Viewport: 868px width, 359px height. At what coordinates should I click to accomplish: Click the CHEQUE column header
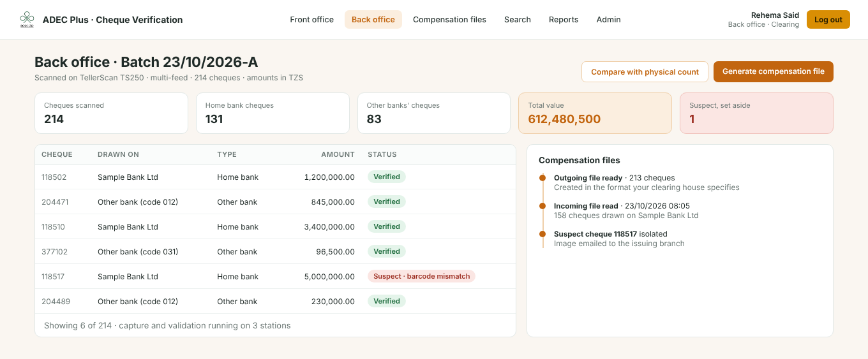pos(57,154)
